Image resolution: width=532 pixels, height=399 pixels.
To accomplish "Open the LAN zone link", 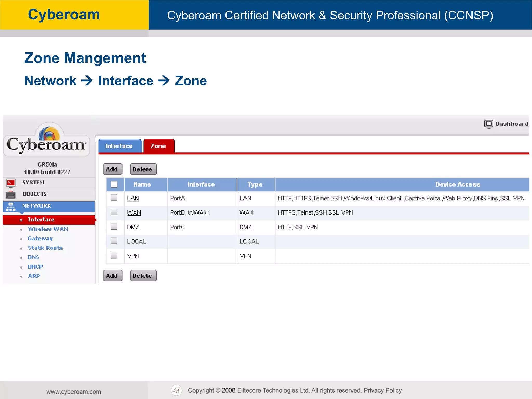I will tap(133, 198).
